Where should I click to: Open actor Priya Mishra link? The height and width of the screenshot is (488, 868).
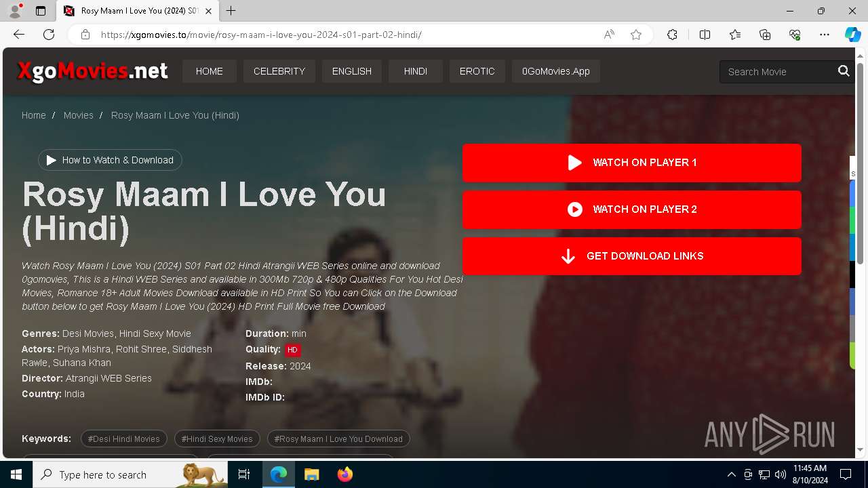pos(84,349)
